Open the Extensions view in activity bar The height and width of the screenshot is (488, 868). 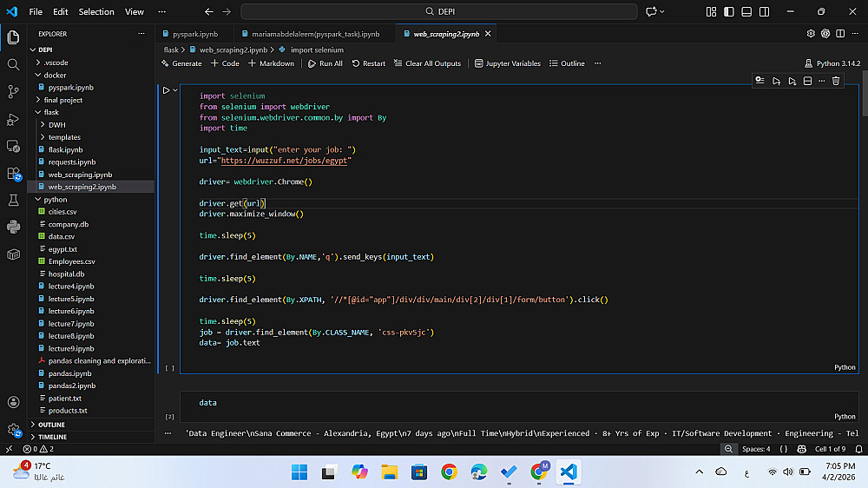[13, 173]
